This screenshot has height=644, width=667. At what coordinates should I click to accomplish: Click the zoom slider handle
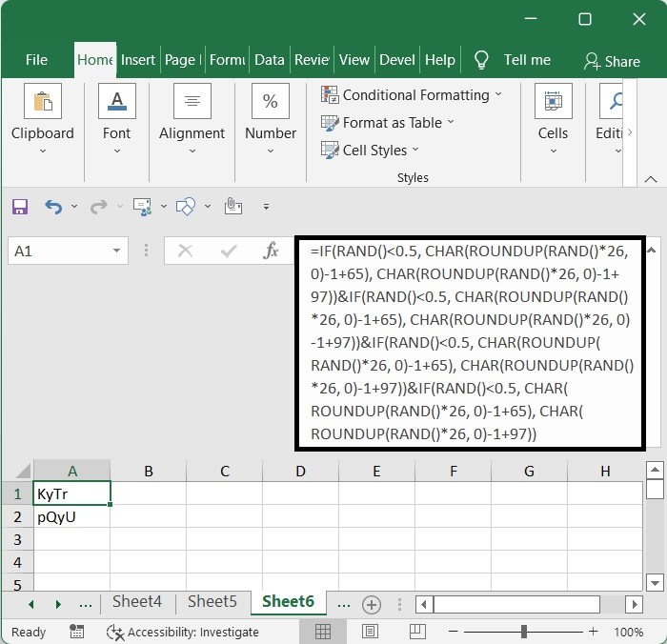(524, 632)
